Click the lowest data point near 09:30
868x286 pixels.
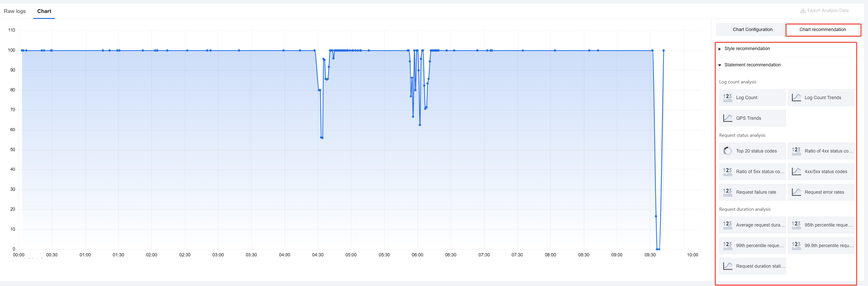click(657, 249)
